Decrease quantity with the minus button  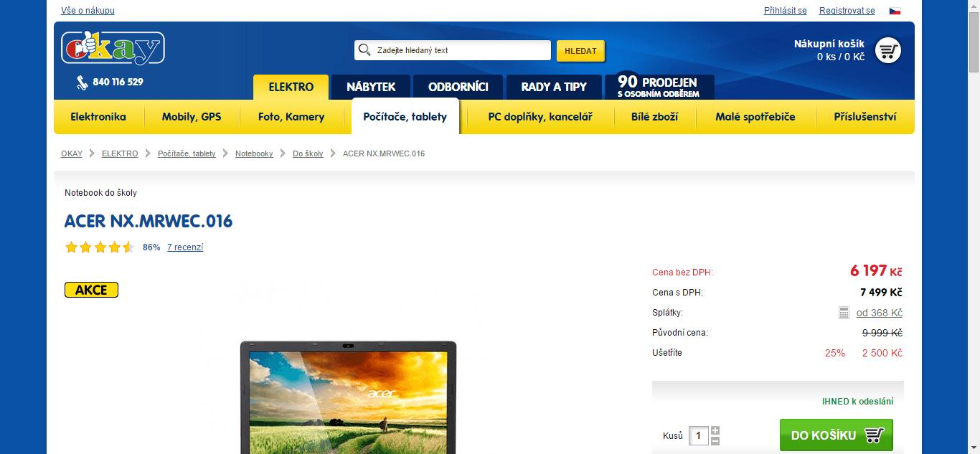pyautogui.click(x=715, y=440)
